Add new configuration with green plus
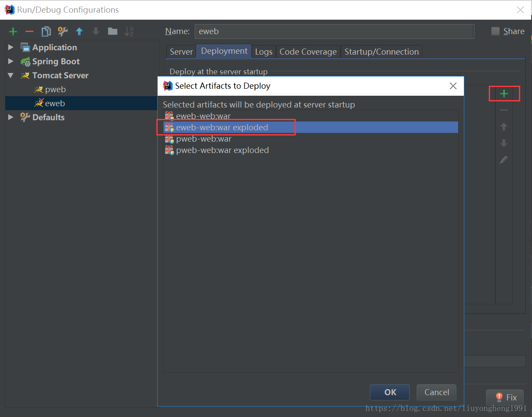The width and height of the screenshot is (532, 417). [13, 31]
